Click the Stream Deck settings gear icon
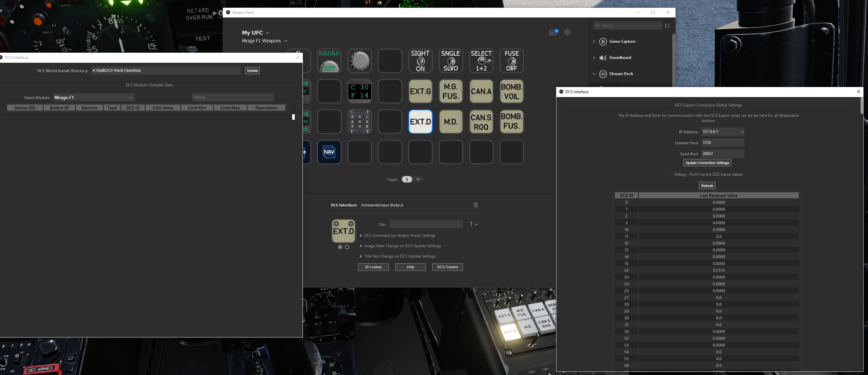This screenshot has height=375, width=868. pos(567,32)
